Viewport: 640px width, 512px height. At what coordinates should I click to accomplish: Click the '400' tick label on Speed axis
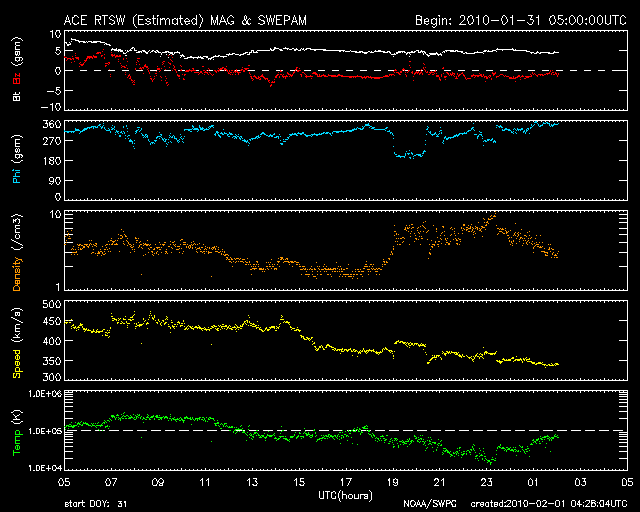[52, 341]
